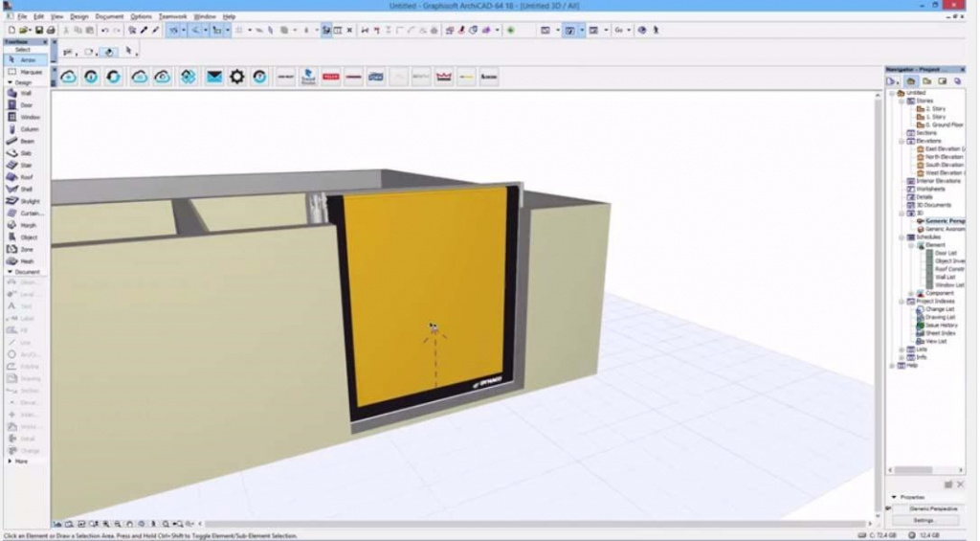This screenshot has height=541, width=980.
Task: Switch to Layout Book in Navigator
Action: coord(942,82)
